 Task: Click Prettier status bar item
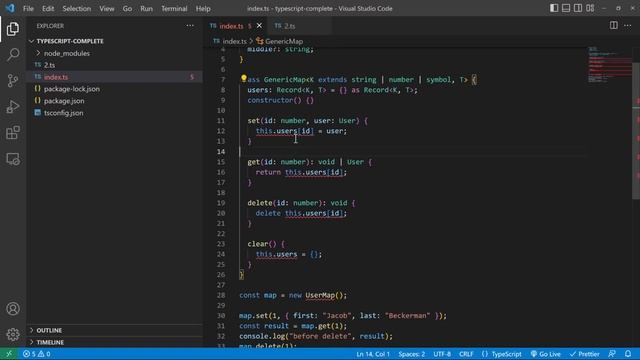pyautogui.click(x=584, y=354)
